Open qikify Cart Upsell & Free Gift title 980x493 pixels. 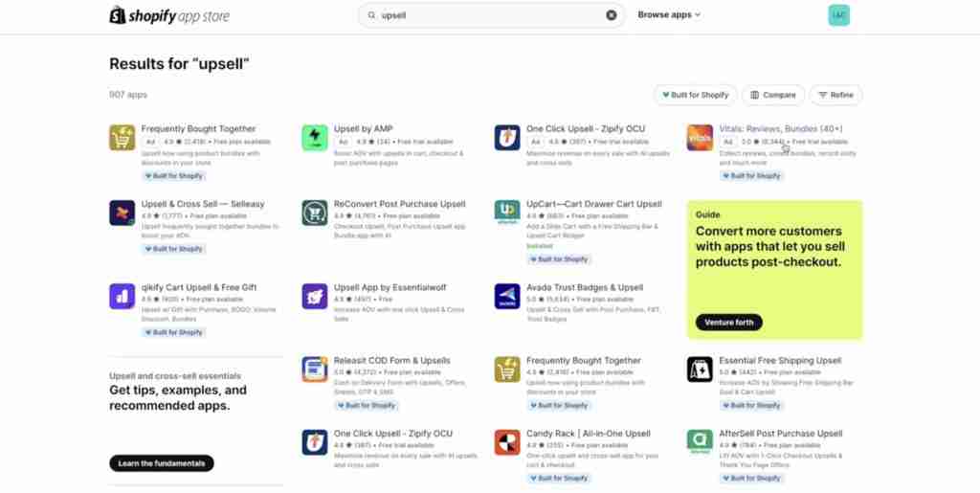[x=199, y=287]
